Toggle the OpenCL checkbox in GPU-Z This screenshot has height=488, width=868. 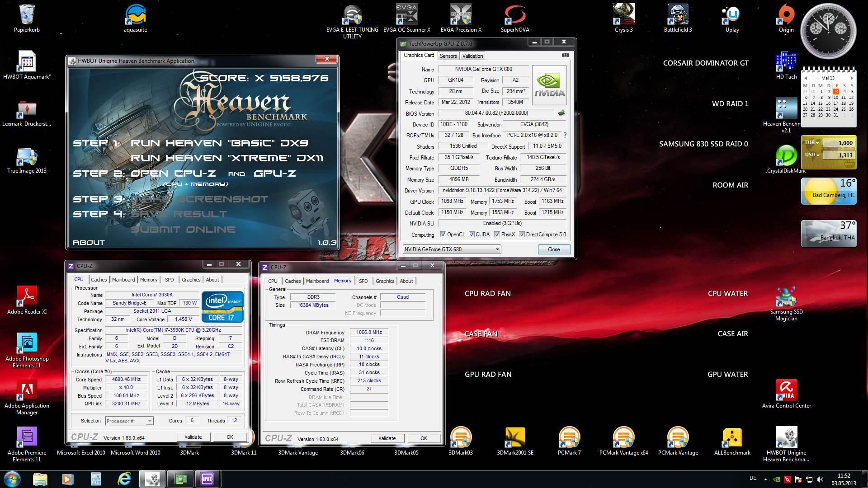[x=443, y=235]
